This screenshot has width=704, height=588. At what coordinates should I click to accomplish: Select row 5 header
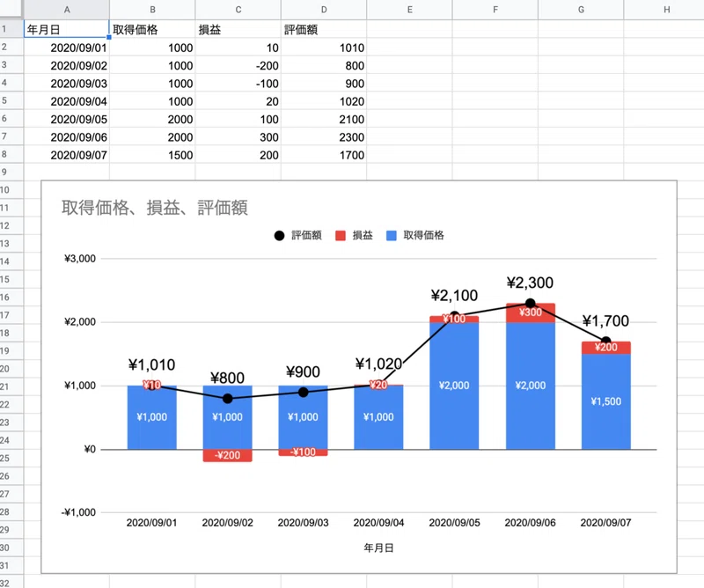pos(11,100)
